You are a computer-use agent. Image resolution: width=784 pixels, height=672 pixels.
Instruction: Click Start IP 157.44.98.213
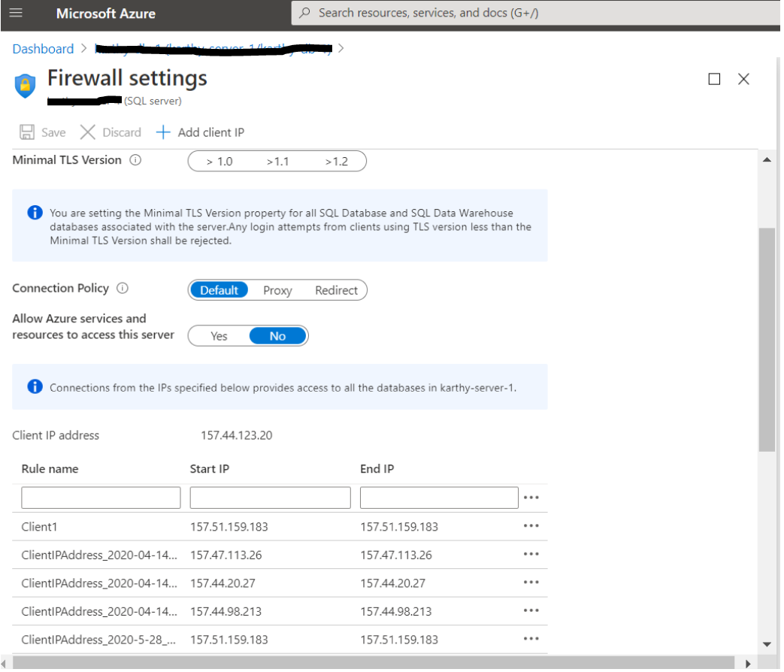[x=226, y=612]
